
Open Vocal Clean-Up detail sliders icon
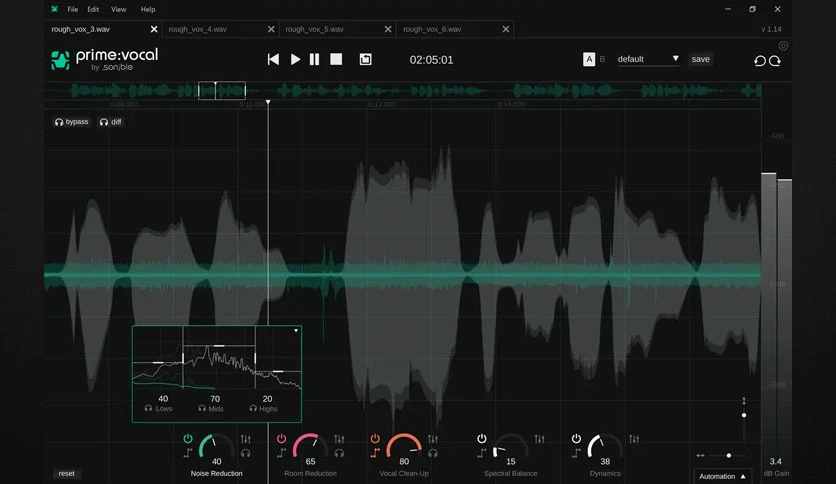click(433, 439)
